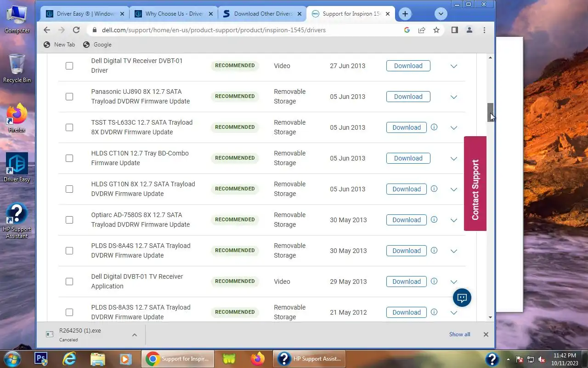Open the New Tab bookmark
The height and width of the screenshot is (368, 588).
tap(59, 45)
